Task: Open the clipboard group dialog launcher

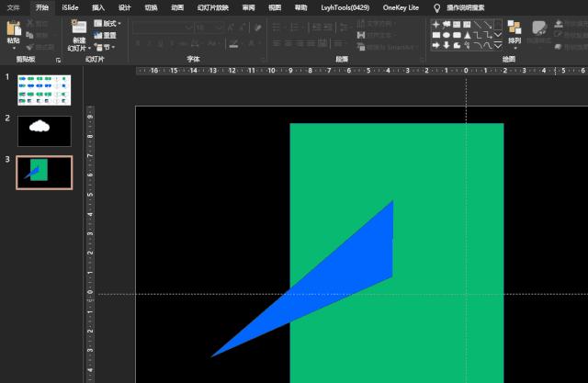Action: point(58,59)
